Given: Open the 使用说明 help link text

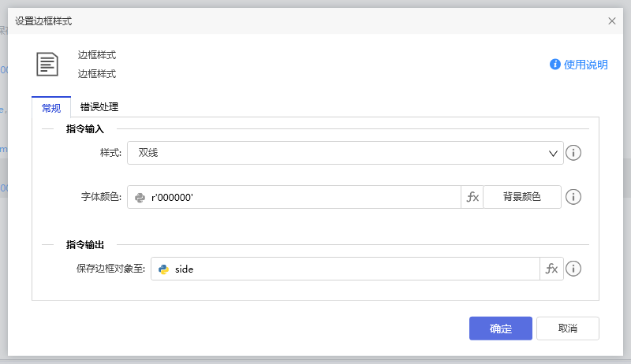Looking at the screenshot, I should [x=586, y=65].
